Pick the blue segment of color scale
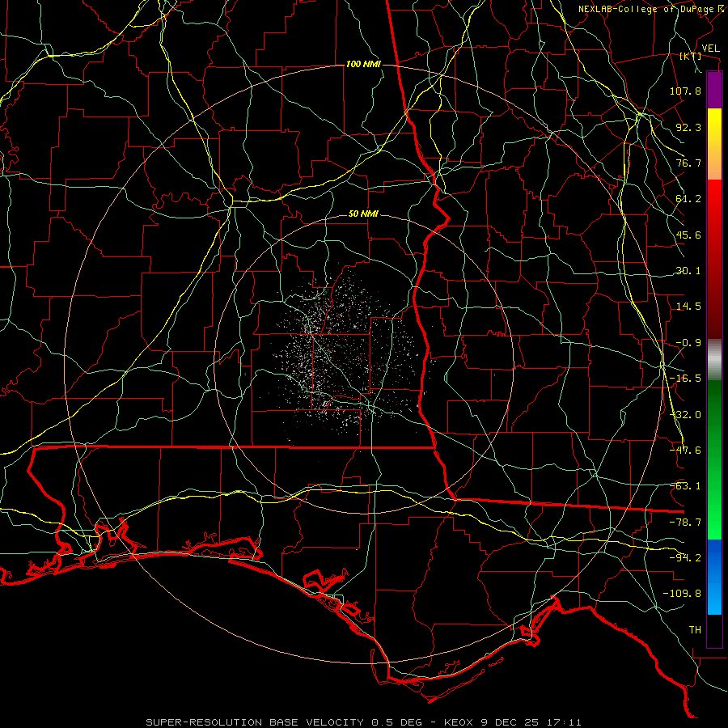Image resolution: width=728 pixels, height=728 pixels. tap(714, 577)
